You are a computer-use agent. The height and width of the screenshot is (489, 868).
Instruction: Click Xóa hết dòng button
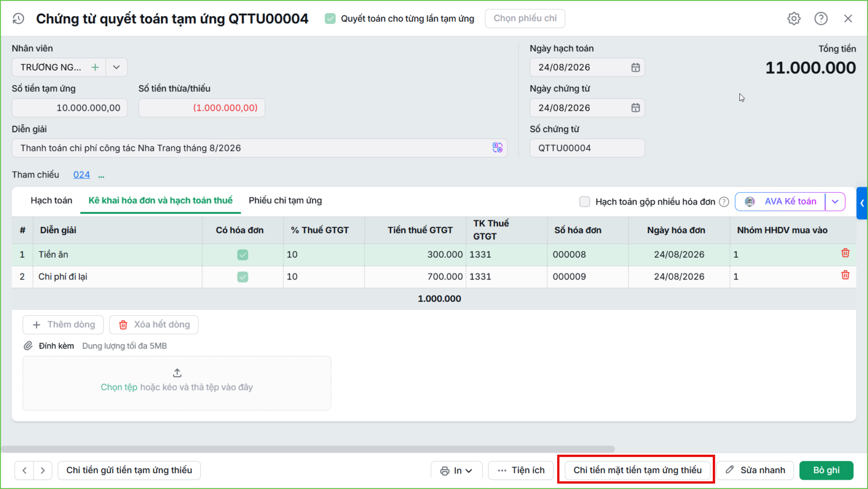click(154, 325)
